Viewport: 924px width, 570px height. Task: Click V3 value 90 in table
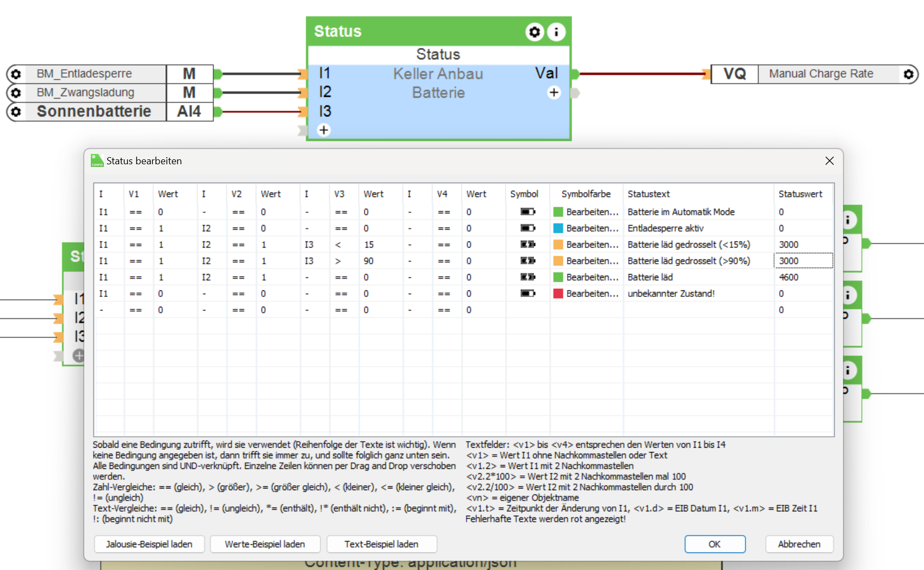tap(369, 261)
